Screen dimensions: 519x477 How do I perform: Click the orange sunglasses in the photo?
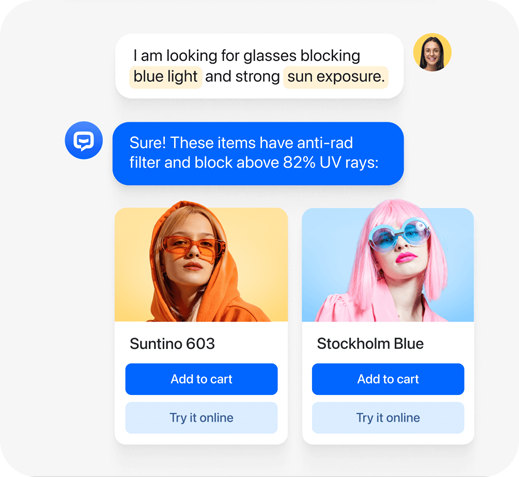tap(194, 247)
